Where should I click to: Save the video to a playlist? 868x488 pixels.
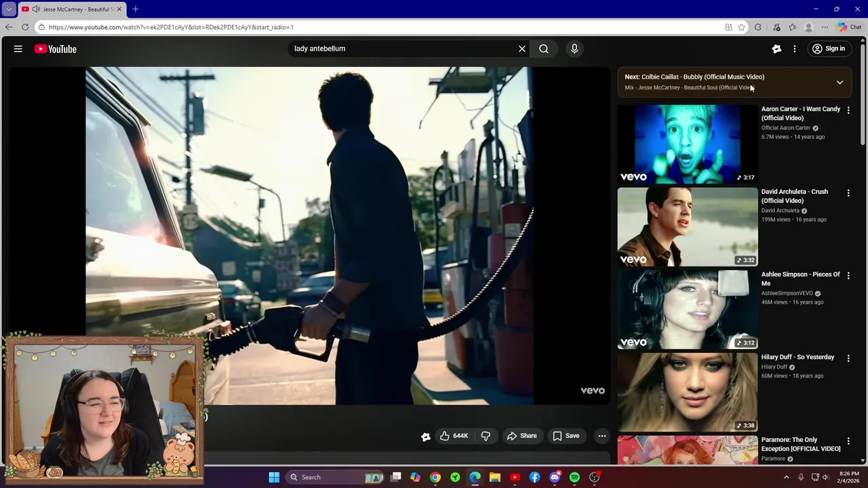[566, 436]
